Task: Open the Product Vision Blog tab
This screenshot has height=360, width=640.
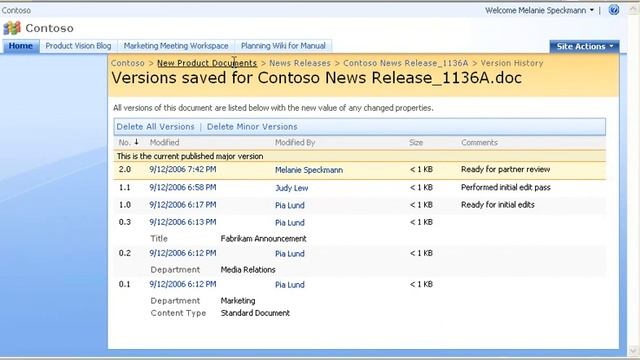Action: click(78, 46)
